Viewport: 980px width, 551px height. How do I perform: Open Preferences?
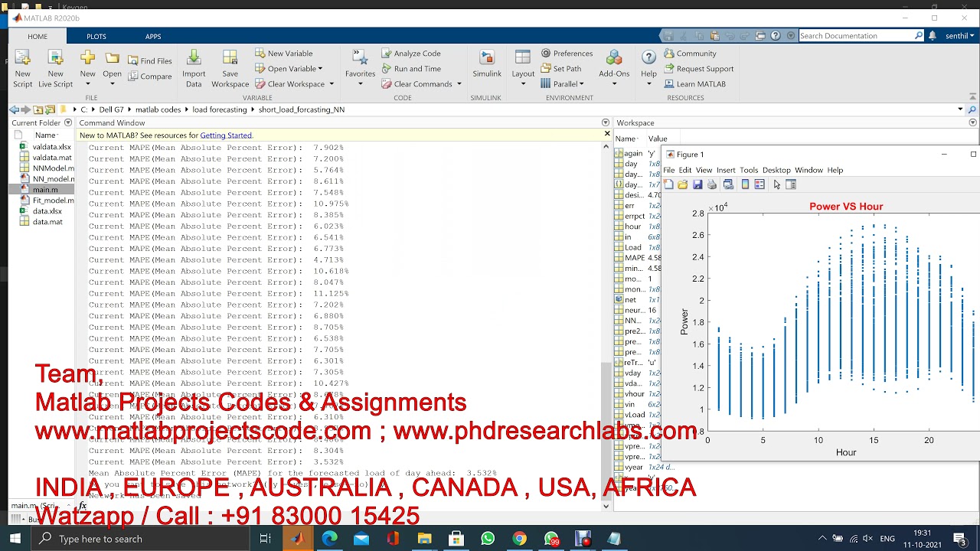[x=567, y=54]
